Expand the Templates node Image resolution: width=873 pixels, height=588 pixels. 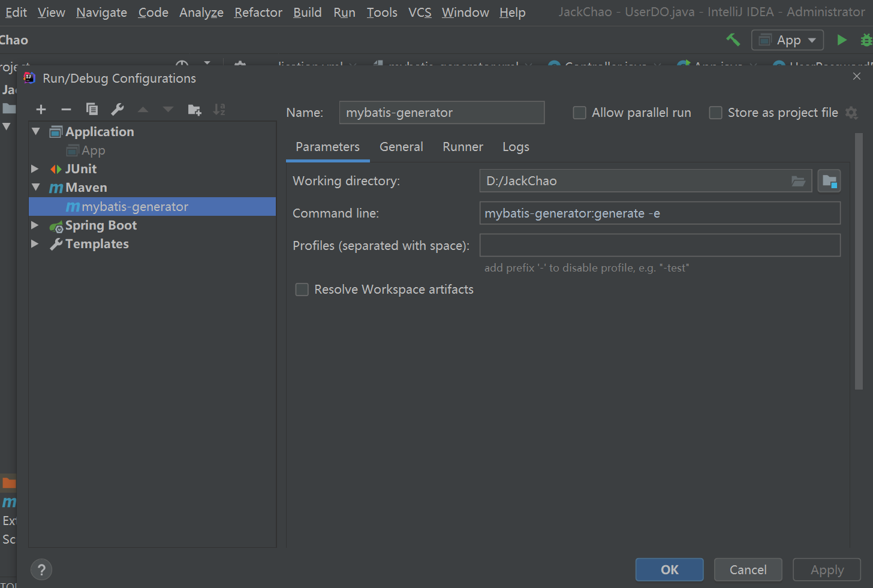click(x=35, y=244)
